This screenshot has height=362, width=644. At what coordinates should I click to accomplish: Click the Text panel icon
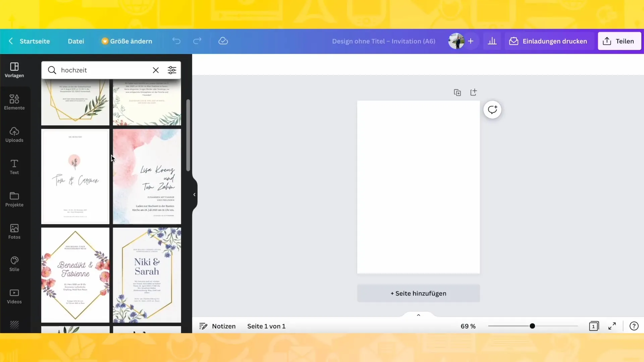coord(14,167)
